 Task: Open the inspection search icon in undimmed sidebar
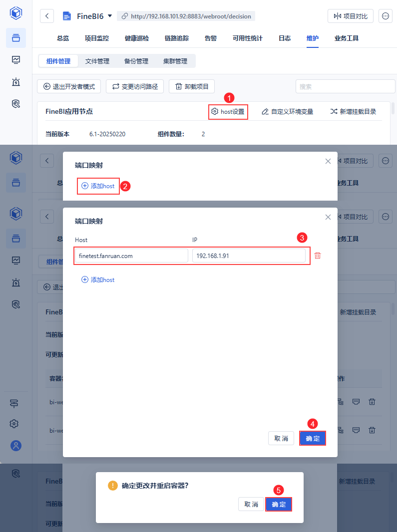(x=16, y=104)
